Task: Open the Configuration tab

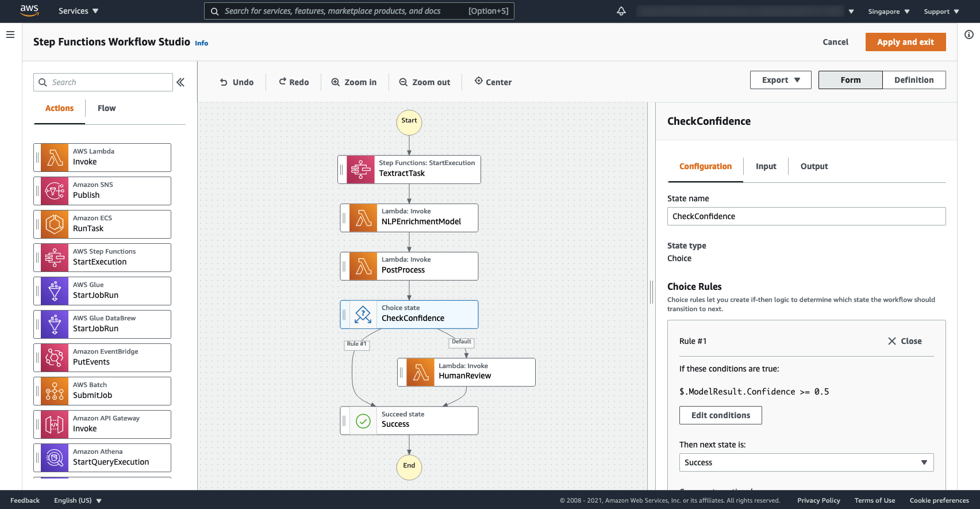Action: point(705,166)
